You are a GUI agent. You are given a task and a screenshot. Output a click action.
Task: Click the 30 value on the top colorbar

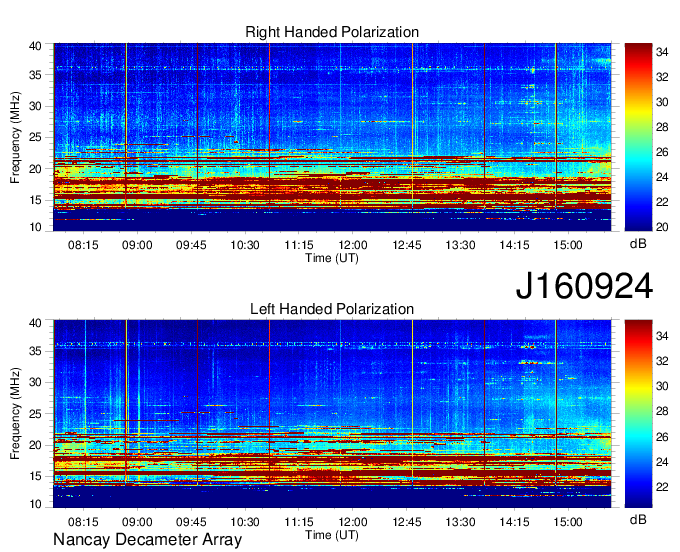[662, 102]
